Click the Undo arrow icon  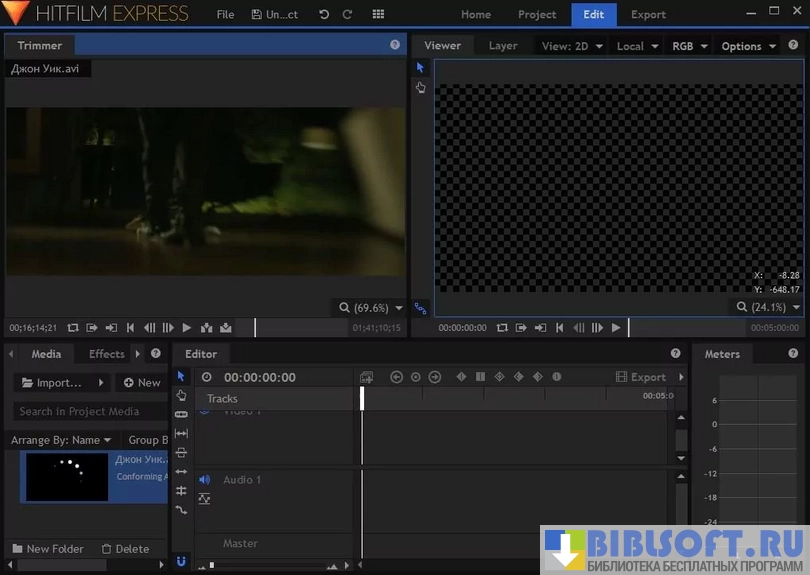coord(323,15)
